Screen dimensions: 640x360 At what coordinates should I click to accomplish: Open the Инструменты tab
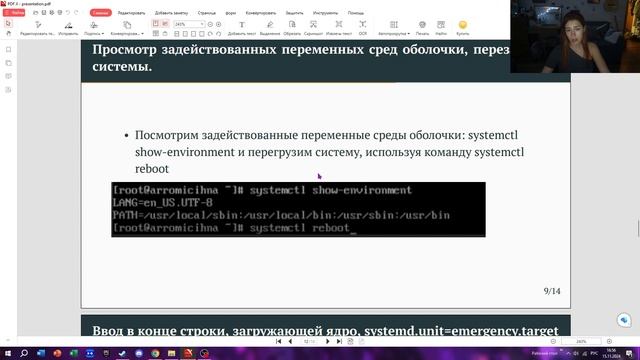325,13
